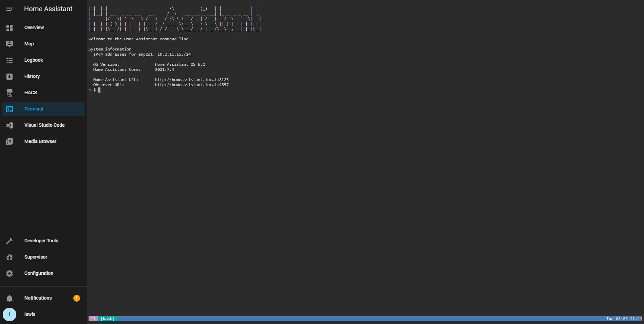Image resolution: width=644 pixels, height=324 pixels.
Task: Click the Supervisor icon
Action: (10, 257)
